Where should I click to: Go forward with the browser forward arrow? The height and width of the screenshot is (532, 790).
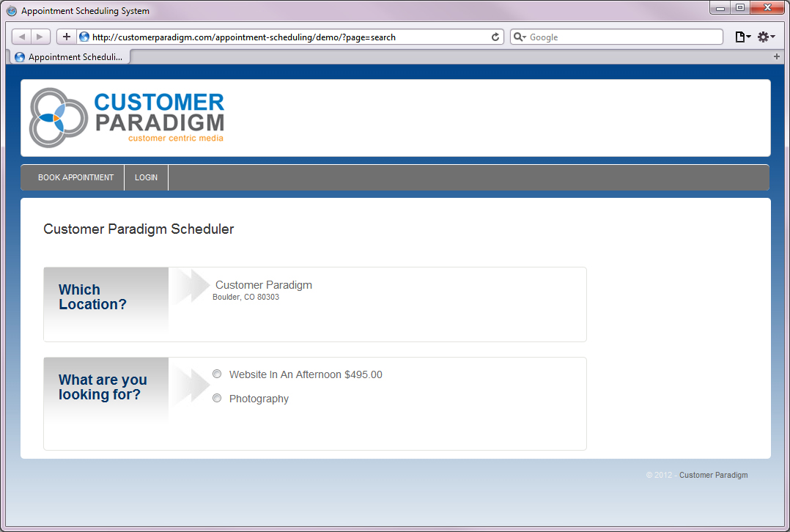(40, 37)
